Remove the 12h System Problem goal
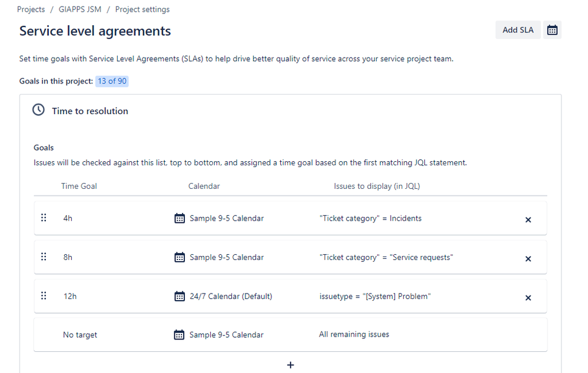 pos(528,298)
